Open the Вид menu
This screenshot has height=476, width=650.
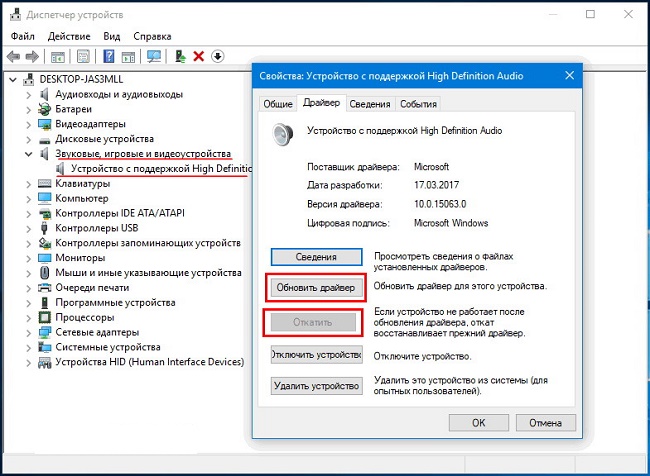click(112, 36)
